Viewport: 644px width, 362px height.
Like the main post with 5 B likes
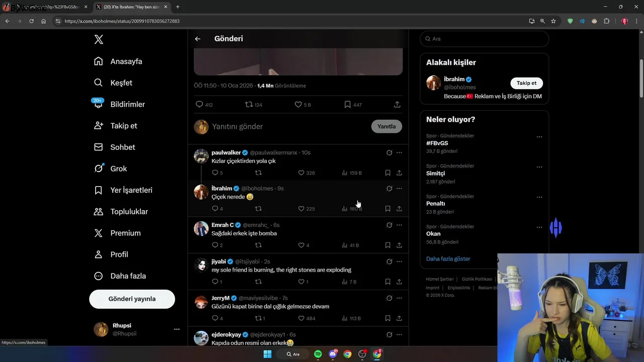click(303, 105)
